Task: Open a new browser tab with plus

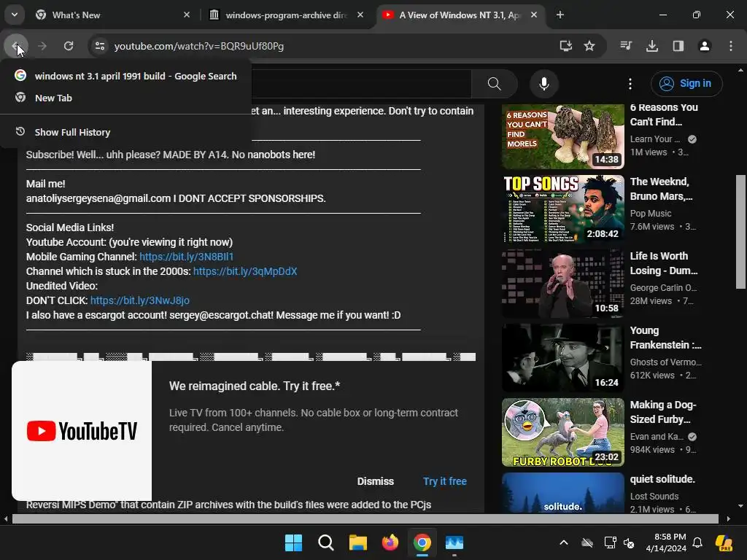Action: (560, 15)
